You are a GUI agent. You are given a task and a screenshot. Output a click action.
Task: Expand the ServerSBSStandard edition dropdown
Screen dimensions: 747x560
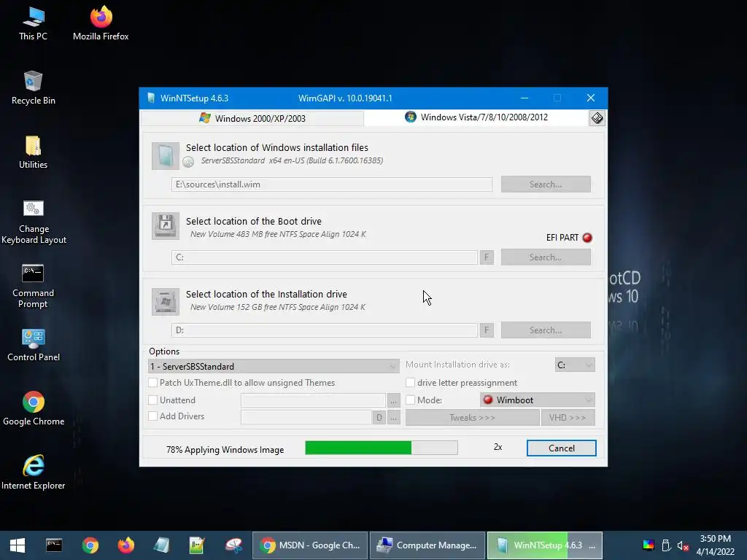(274, 366)
